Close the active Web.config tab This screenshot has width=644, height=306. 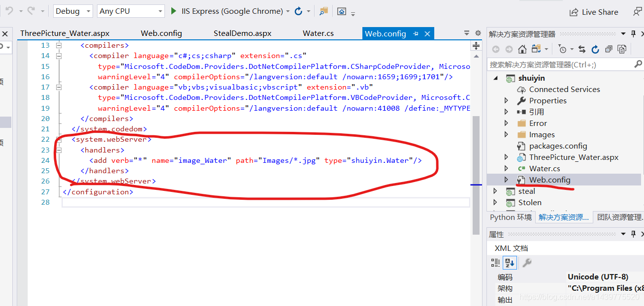pos(427,33)
